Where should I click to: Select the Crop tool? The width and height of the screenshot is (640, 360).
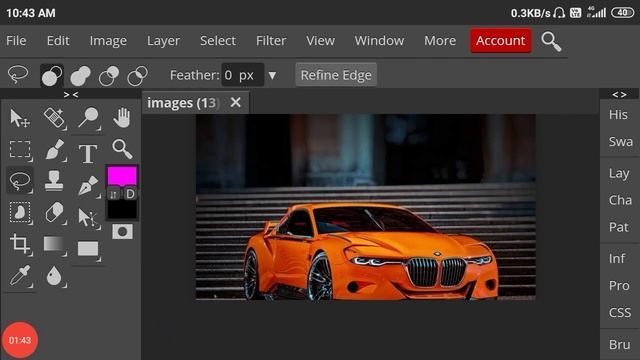20,244
